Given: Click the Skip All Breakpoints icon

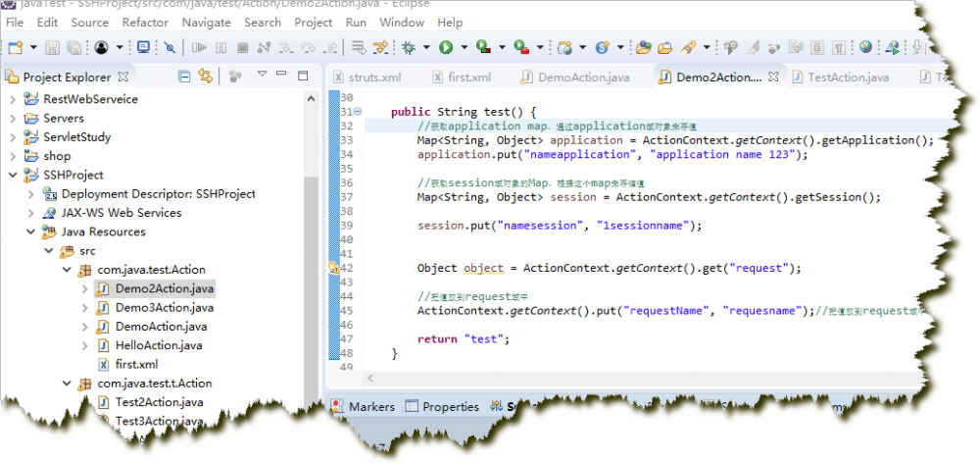Looking at the screenshot, I should pos(170,46).
